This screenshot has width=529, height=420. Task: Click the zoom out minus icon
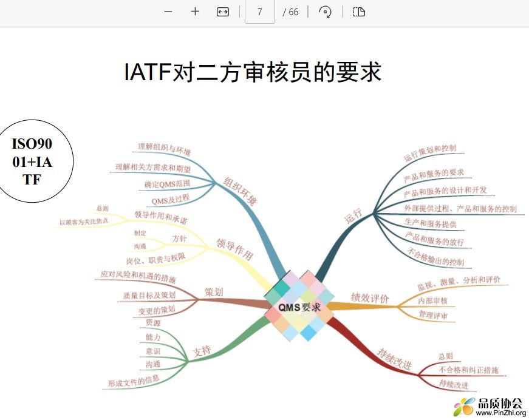pyautogui.click(x=168, y=12)
